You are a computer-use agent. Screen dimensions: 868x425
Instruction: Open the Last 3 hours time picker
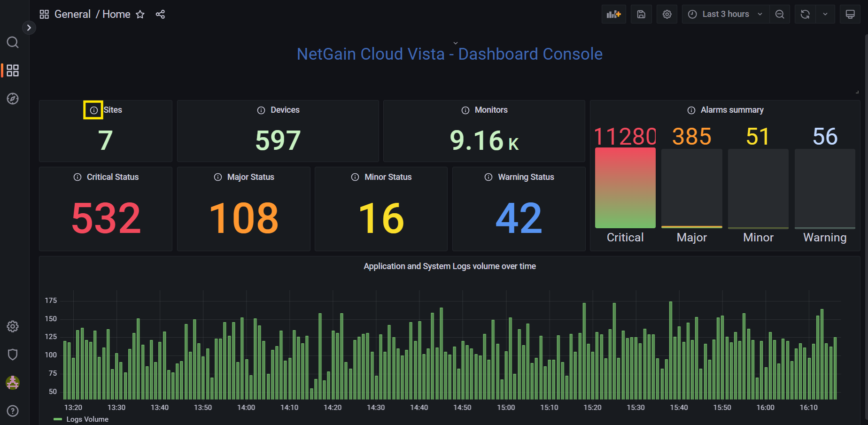point(726,14)
